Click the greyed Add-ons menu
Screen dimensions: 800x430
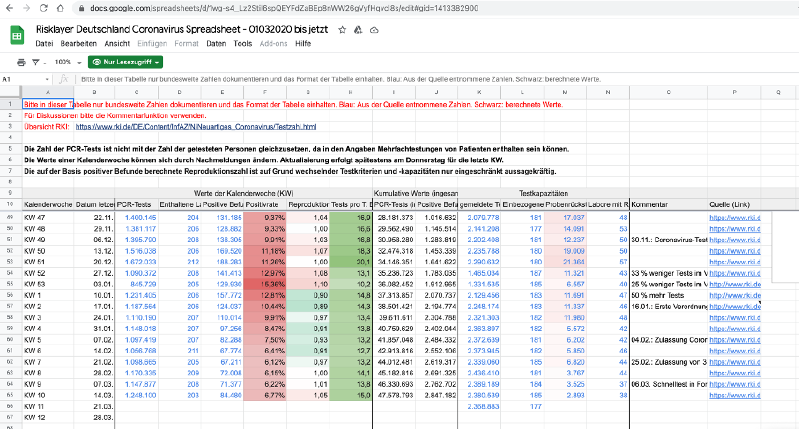273,44
